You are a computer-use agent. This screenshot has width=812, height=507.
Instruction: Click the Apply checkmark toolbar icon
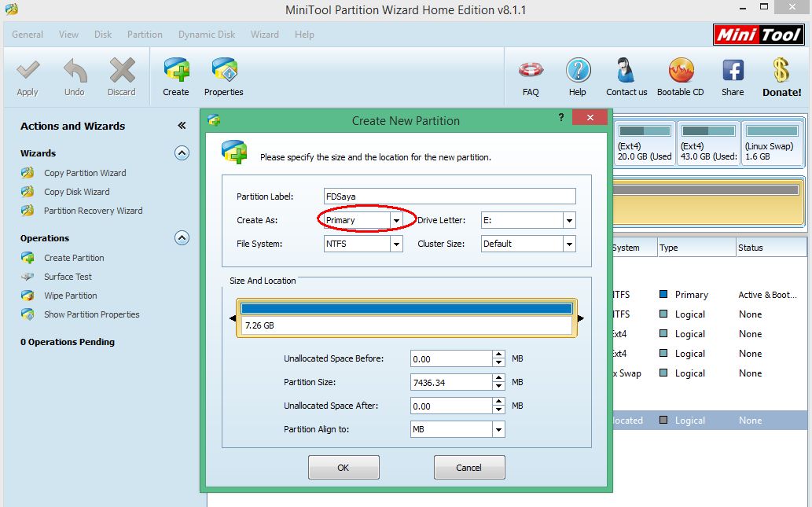[28, 72]
